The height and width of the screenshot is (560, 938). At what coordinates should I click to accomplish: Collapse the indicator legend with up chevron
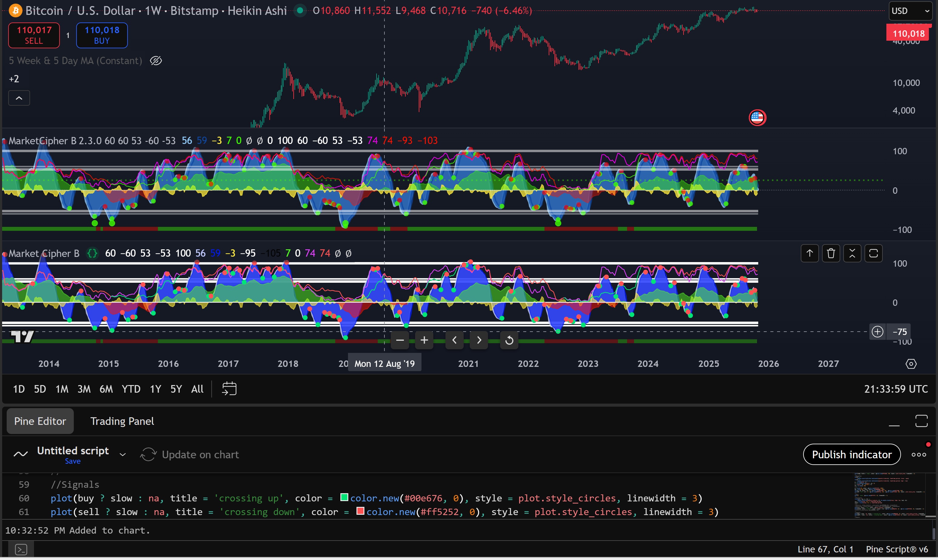pyautogui.click(x=19, y=98)
